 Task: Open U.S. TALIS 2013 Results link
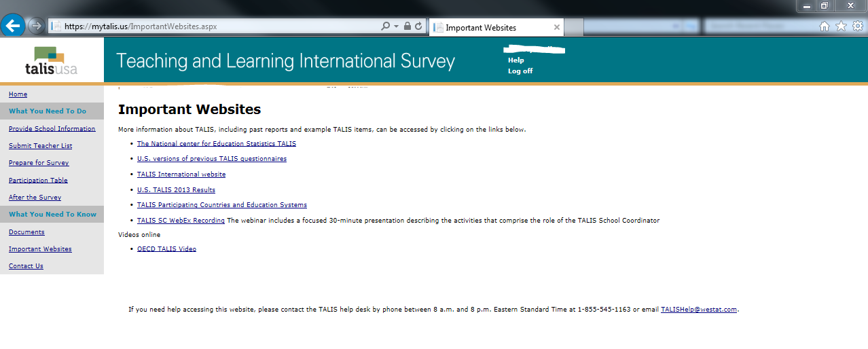click(x=176, y=190)
